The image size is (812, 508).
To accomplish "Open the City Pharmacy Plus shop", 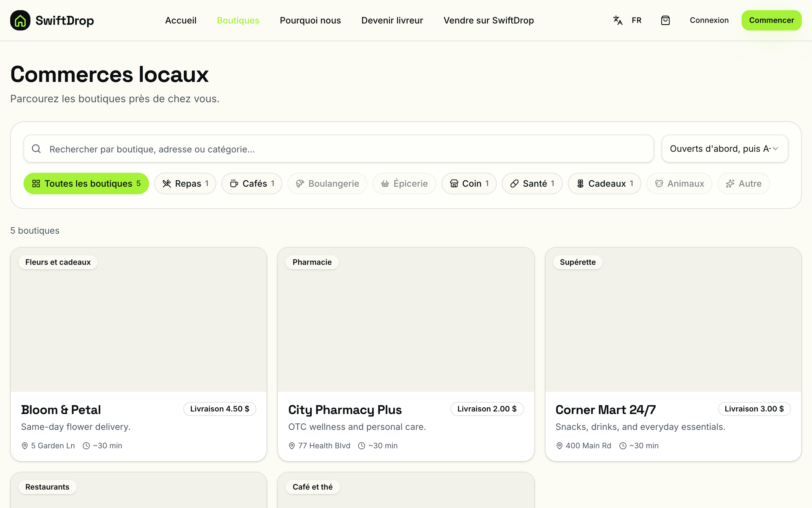I will click(x=344, y=410).
